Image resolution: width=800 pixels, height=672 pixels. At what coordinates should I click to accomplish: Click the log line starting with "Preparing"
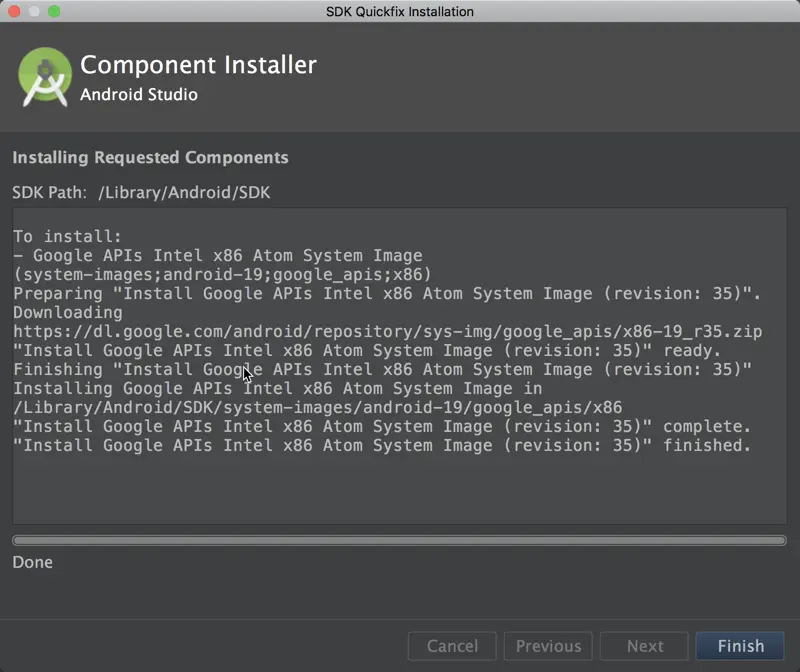[x=387, y=293]
